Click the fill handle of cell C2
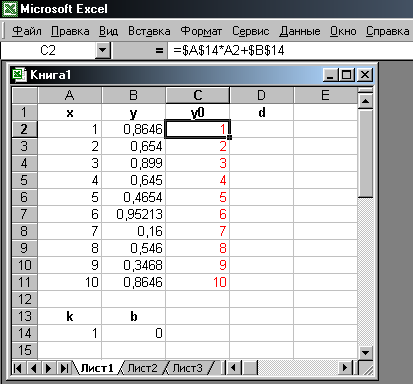The height and width of the screenshot is (384, 413). click(x=229, y=137)
